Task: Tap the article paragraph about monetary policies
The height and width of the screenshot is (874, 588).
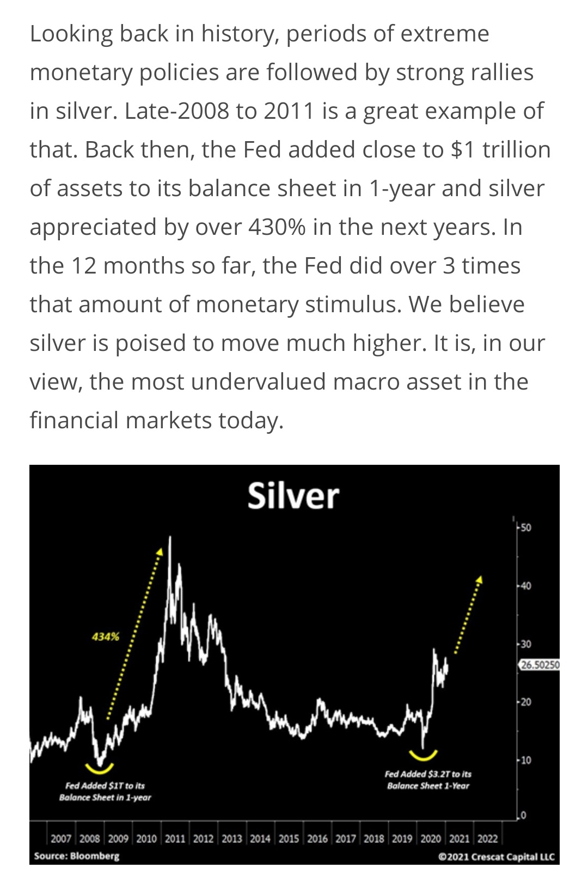Action: (x=290, y=227)
